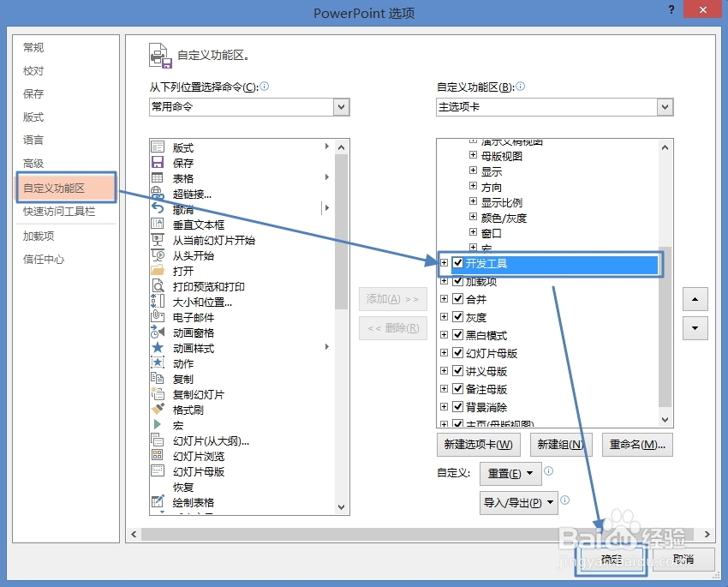Click the 电子邮件 paperclip icon
Viewport: 728px width, 587px height.
(x=158, y=316)
